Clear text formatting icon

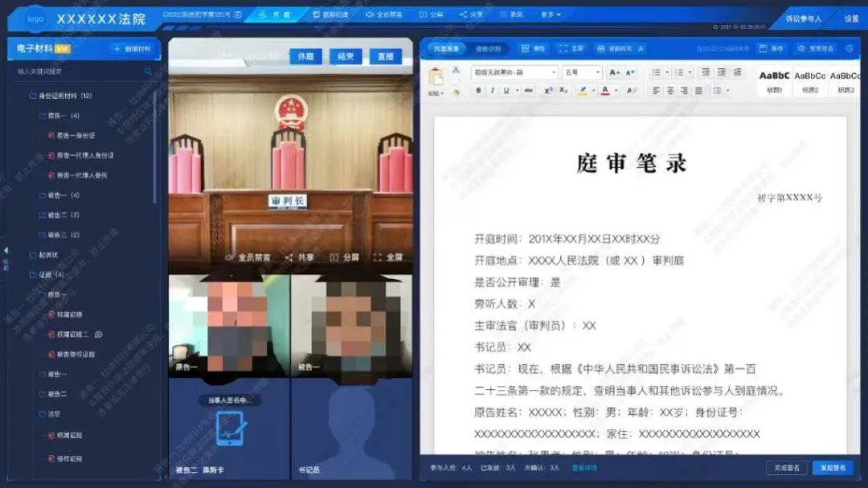point(631,90)
